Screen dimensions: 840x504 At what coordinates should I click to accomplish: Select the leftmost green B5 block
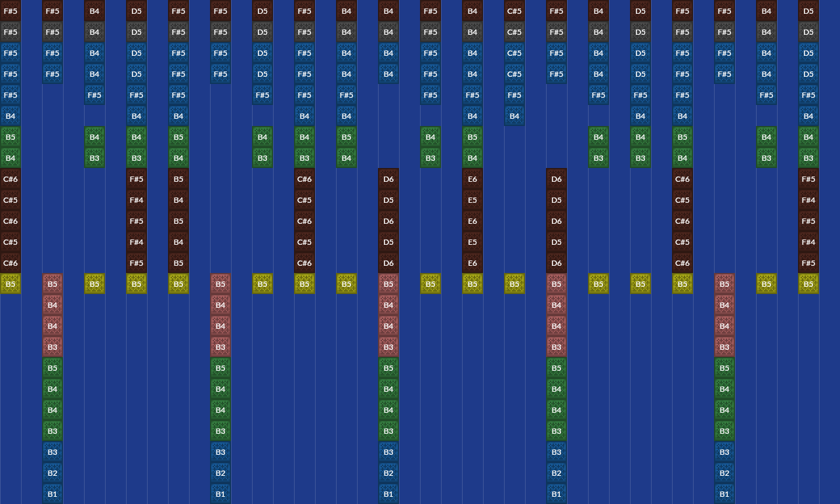pyautogui.click(x=10, y=137)
